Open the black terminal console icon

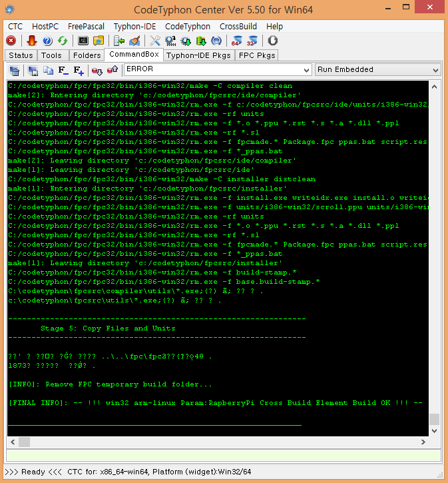click(x=83, y=41)
